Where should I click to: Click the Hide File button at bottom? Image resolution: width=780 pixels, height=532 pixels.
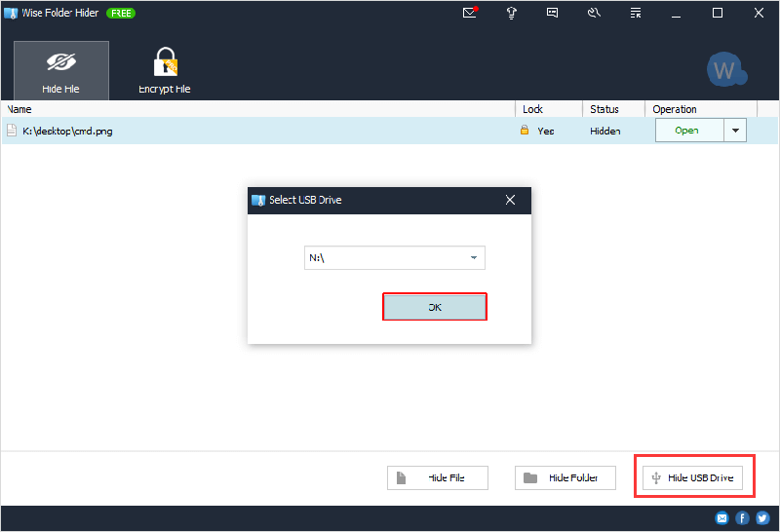coord(438,477)
